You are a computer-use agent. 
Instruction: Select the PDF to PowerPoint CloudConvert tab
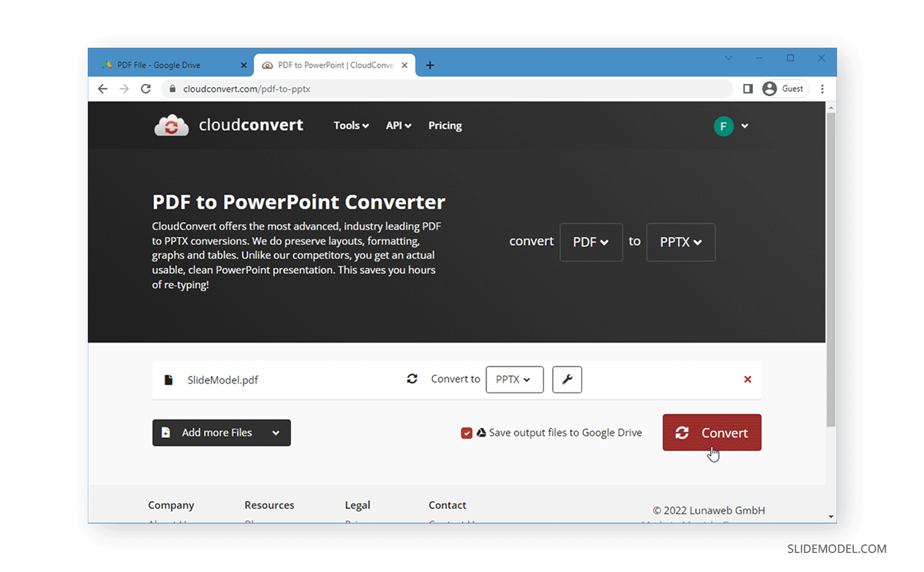tap(333, 65)
